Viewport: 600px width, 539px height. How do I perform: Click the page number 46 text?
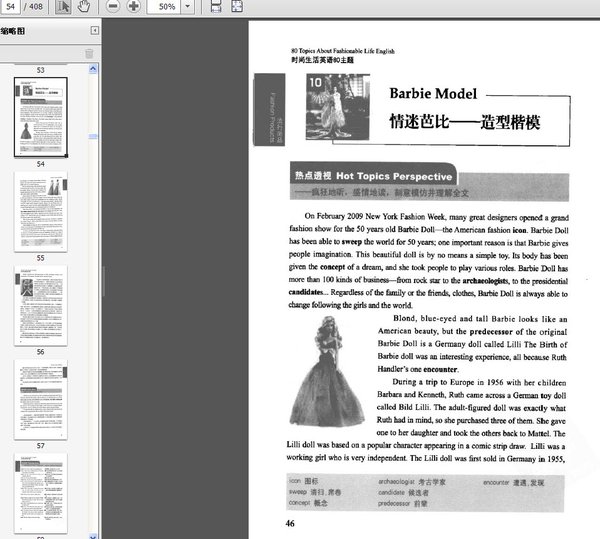290,524
